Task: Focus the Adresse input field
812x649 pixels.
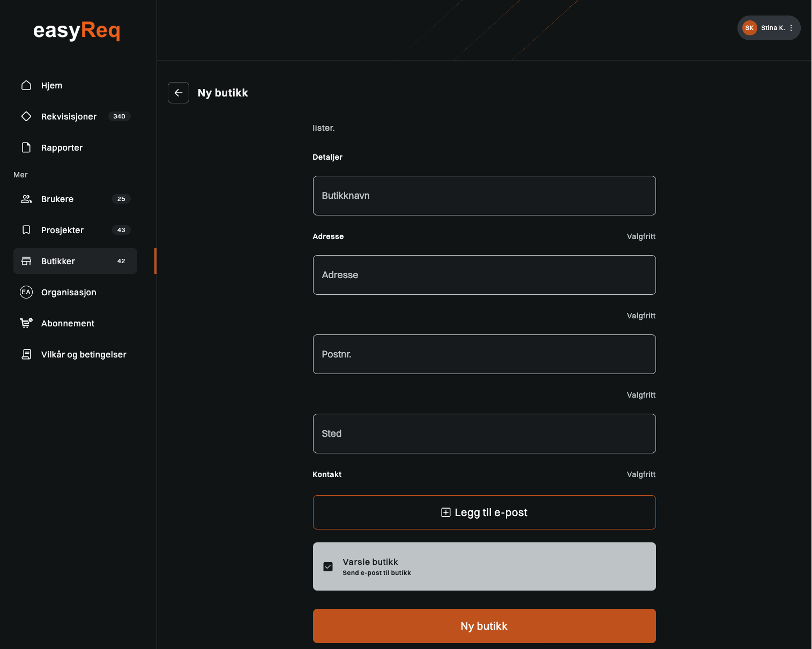Action: 485,275
